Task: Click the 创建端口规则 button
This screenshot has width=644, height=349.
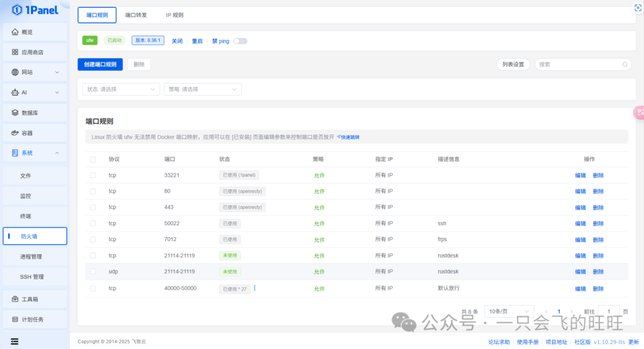Action: pos(100,64)
